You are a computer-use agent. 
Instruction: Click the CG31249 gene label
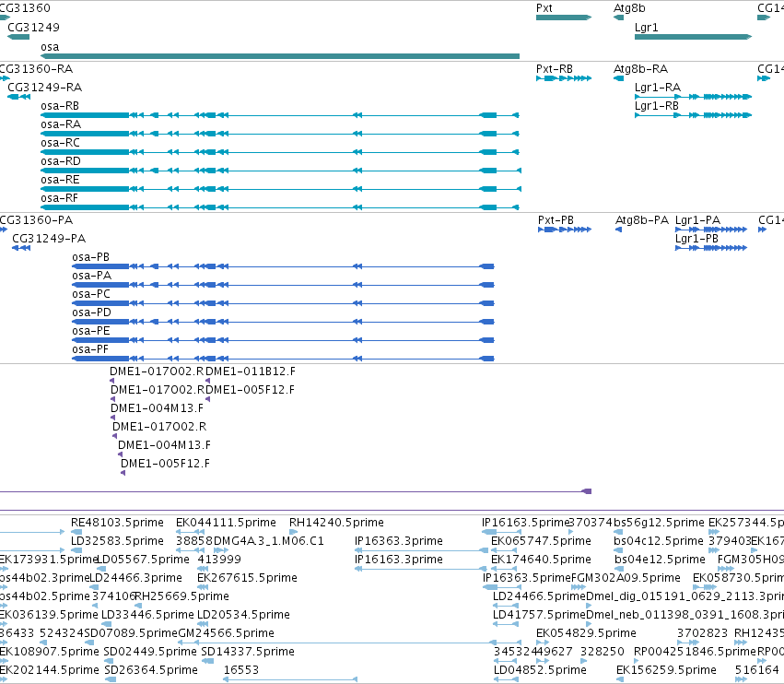tap(33, 27)
